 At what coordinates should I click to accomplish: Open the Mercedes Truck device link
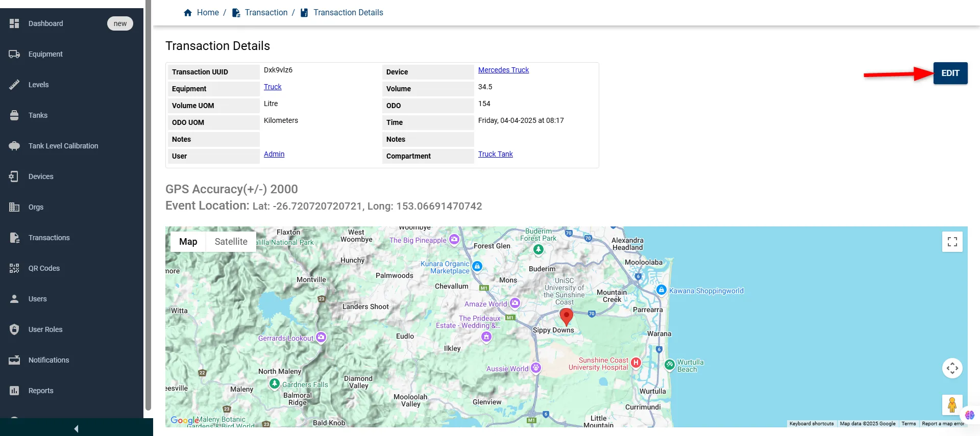click(503, 70)
